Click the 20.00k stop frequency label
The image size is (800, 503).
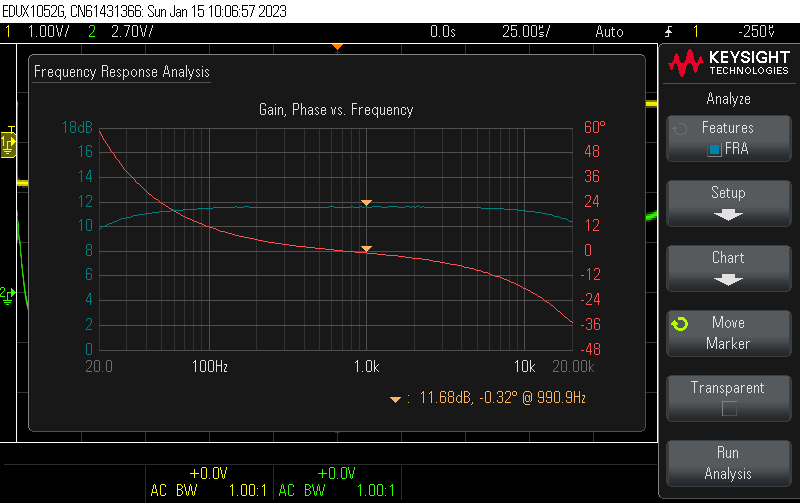[x=573, y=366]
